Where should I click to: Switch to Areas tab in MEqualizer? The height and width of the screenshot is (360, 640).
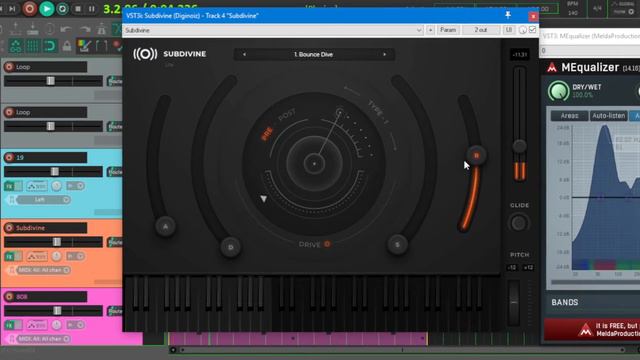click(569, 116)
